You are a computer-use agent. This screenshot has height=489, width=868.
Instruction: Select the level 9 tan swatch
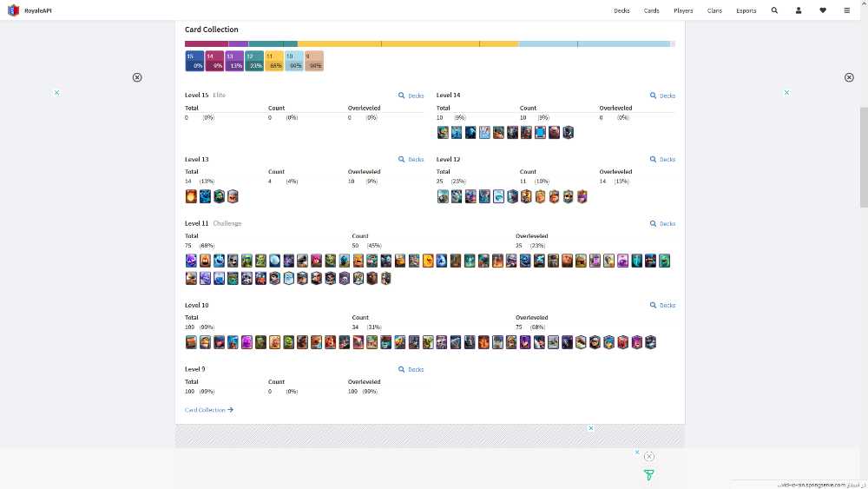click(314, 61)
